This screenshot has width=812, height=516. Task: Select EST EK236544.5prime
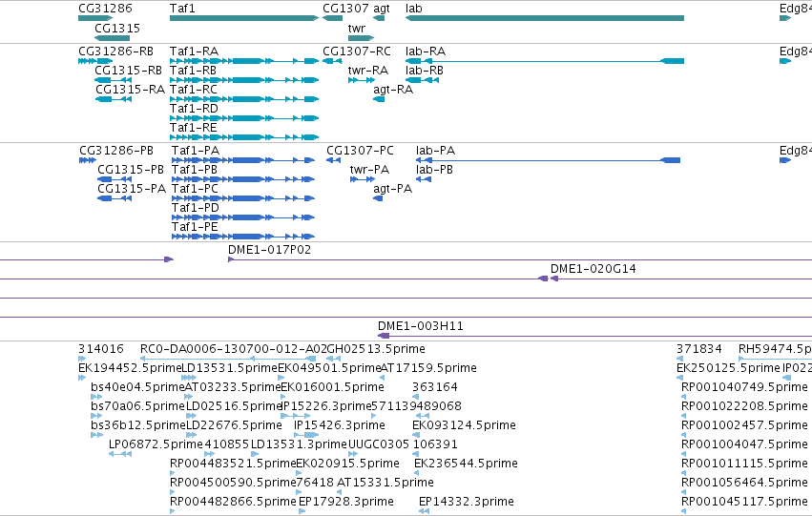[417, 474]
